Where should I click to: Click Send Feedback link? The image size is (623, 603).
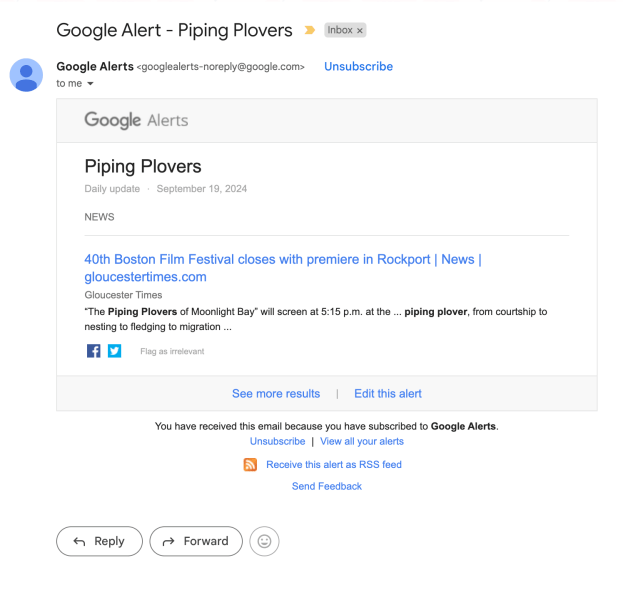(x=327, y=486)
